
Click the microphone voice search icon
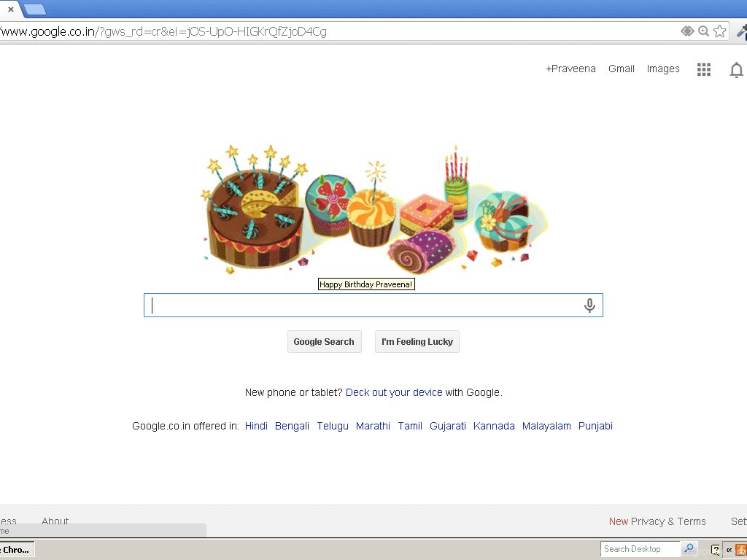(x=589, y=306)
